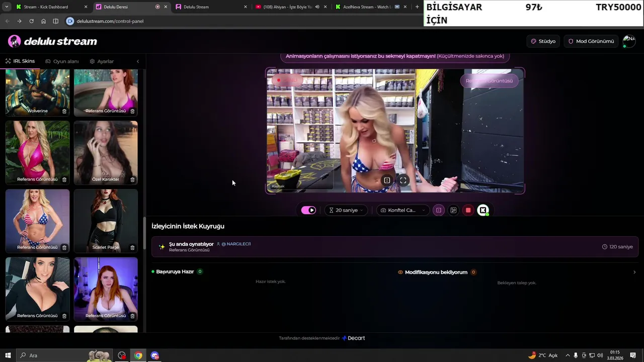Click the split view icon on video preview

pyautogui.click(x=387, y=180)
